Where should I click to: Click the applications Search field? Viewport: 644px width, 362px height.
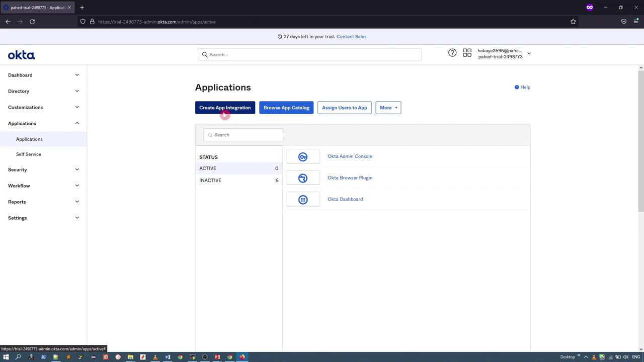coord(244,135)
